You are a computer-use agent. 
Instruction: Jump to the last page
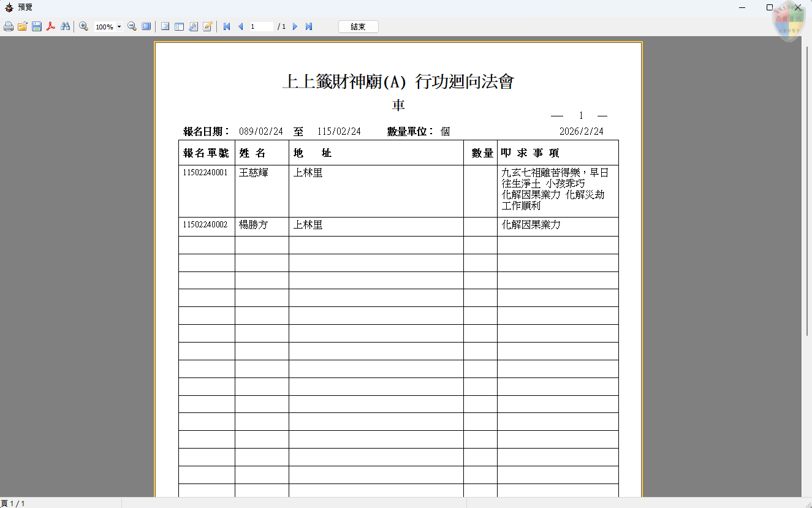pyautogui.click(x=309, y=27)
